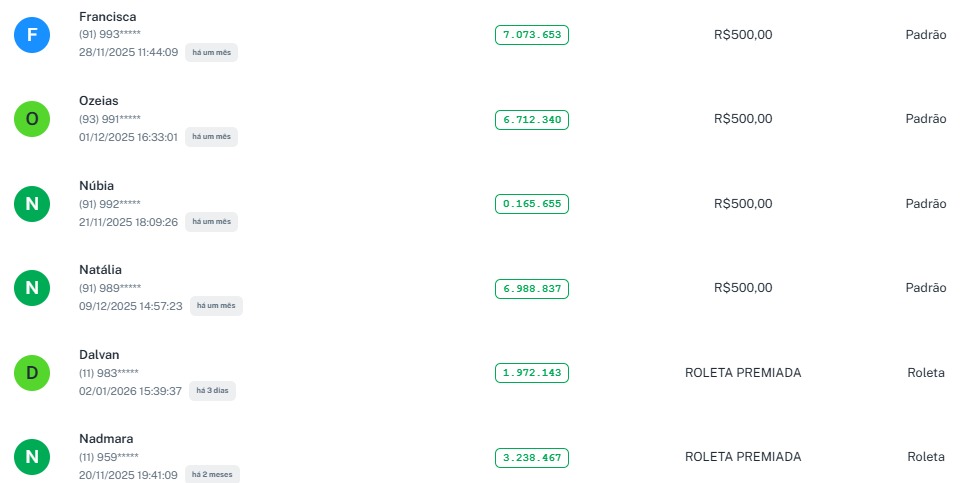Click ticket badge 0.165.655
Screen dimensions: 971x483
tap(531, 204)
